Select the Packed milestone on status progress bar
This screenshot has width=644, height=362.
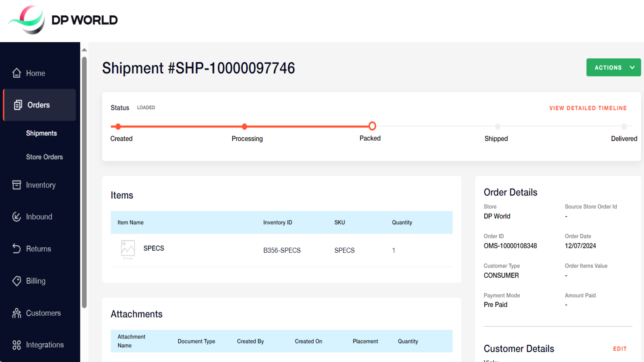tap(372, 126)
